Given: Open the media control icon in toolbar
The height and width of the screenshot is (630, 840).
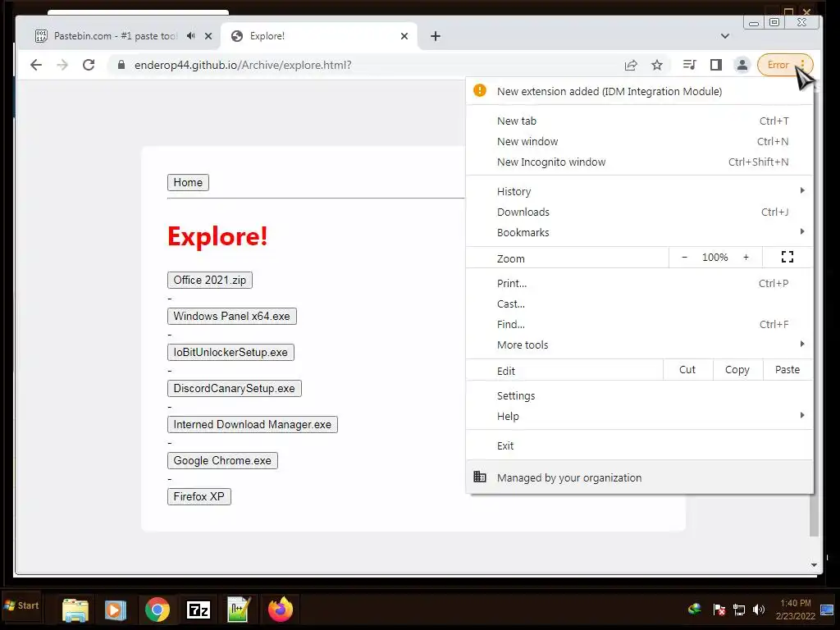Looking at the screenshot, I should [689, 65].
